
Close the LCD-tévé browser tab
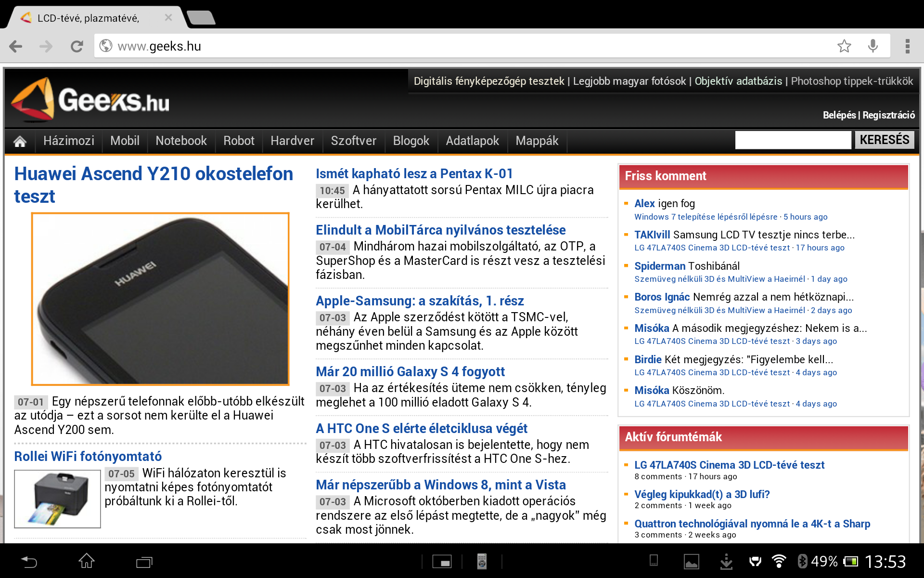[x=168, y=18]
